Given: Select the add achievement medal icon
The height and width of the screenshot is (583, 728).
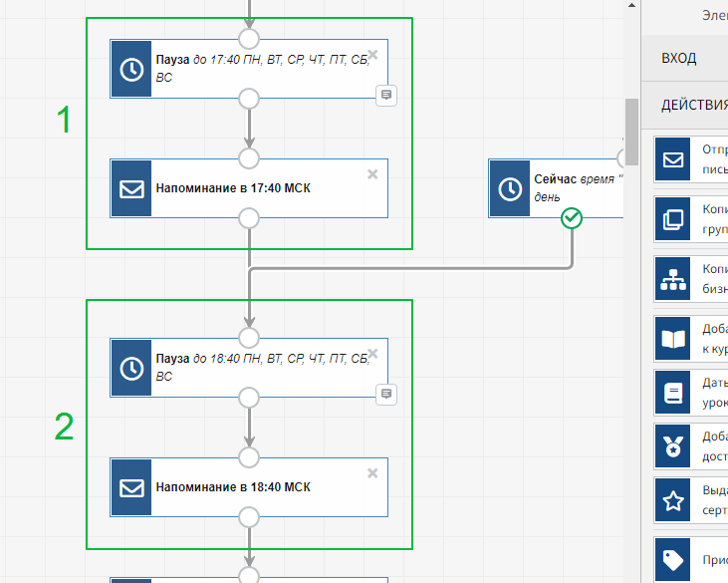Looking at the screenshot, I should (673, 446).
